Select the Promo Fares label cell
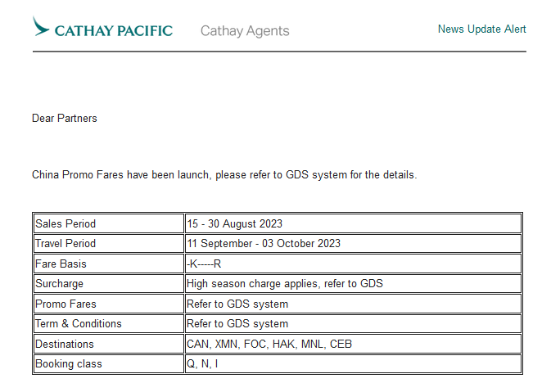The width and height of the screenshot is (551, 392). tap(109, 304)
